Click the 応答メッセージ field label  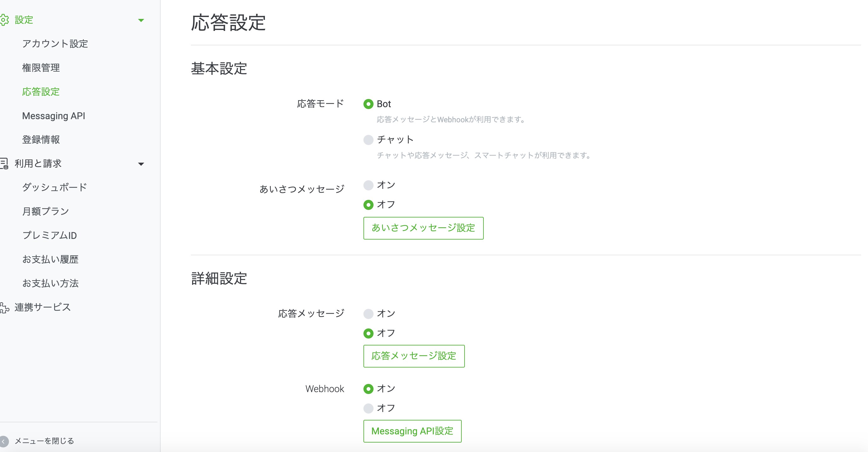point(311,313)
